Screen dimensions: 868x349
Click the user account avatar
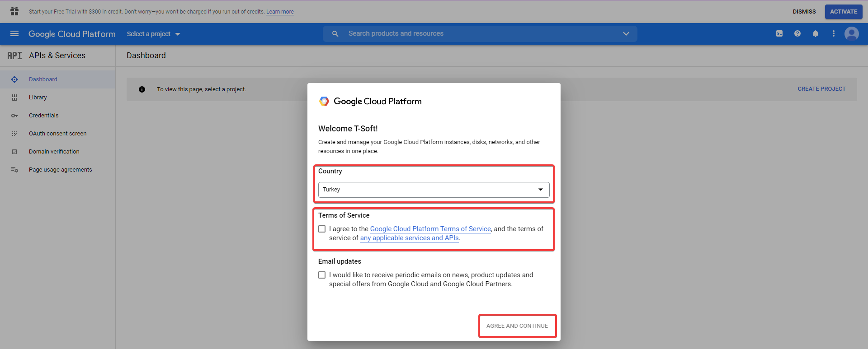tap(852, 34)
